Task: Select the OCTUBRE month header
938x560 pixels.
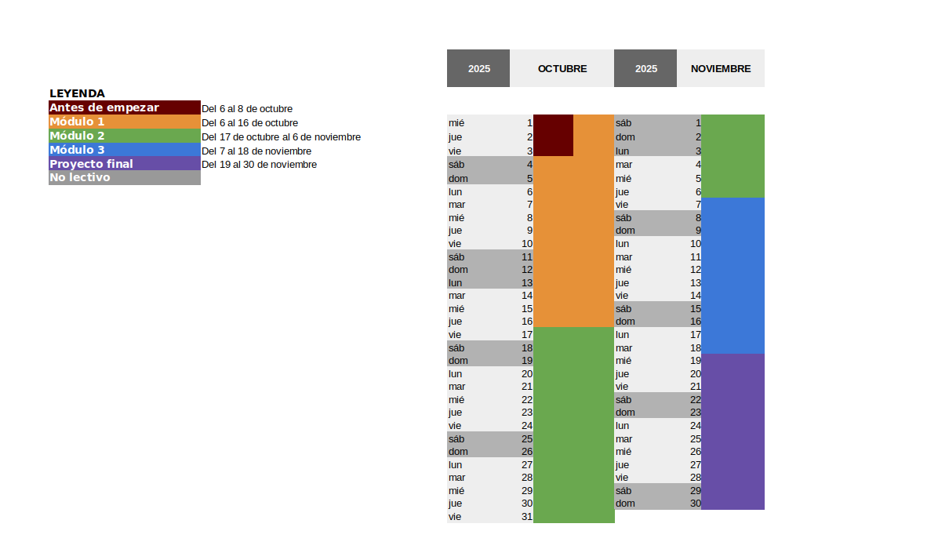Action: pyautogui.click(x=562, y=68)
